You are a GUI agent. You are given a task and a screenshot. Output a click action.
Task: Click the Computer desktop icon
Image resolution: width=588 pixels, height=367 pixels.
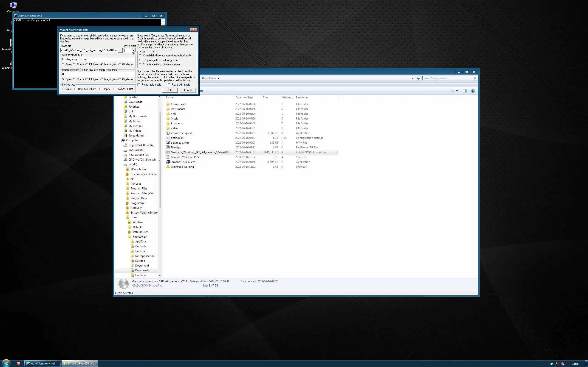[13, 5]
